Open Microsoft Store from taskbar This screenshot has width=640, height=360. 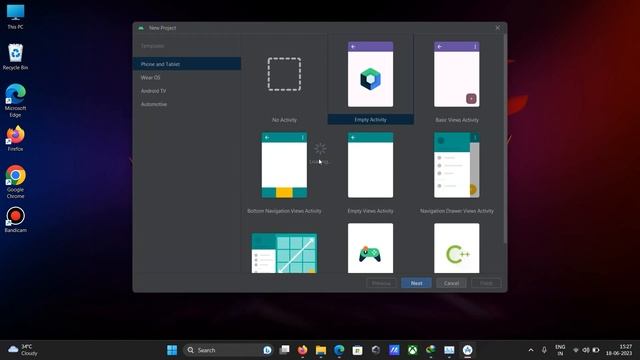pos(357,350)
